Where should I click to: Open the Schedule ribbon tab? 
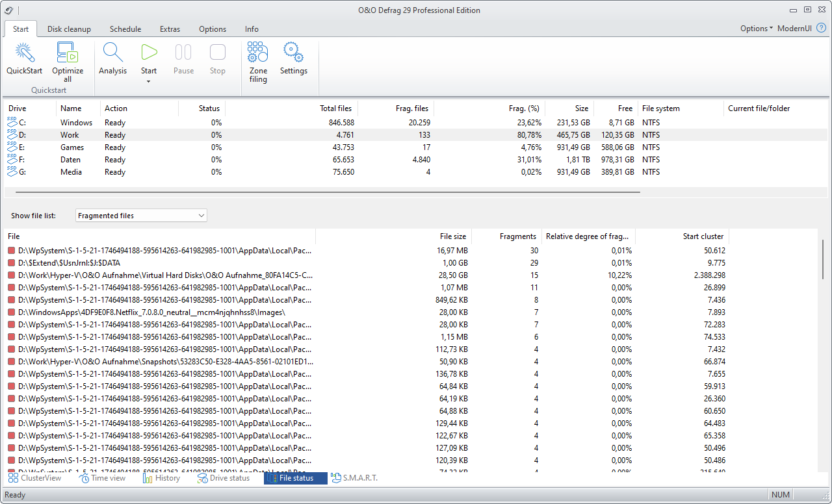[125, 29]
